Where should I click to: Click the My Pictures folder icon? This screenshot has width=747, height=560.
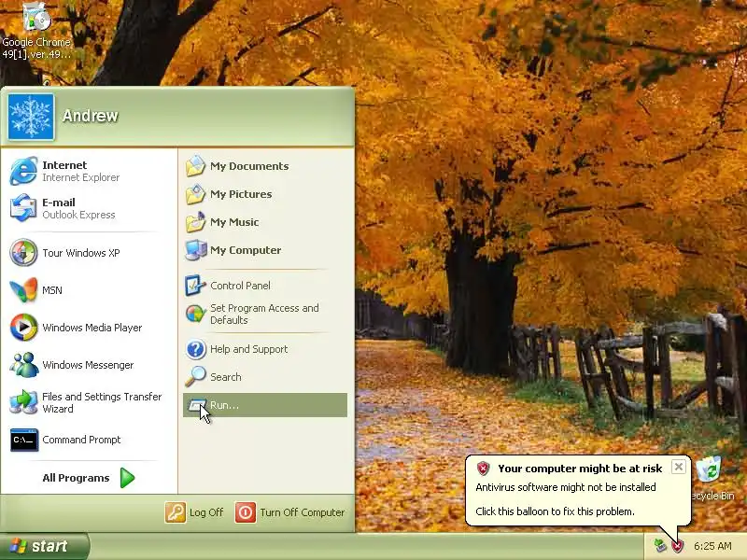coord(195,194)
